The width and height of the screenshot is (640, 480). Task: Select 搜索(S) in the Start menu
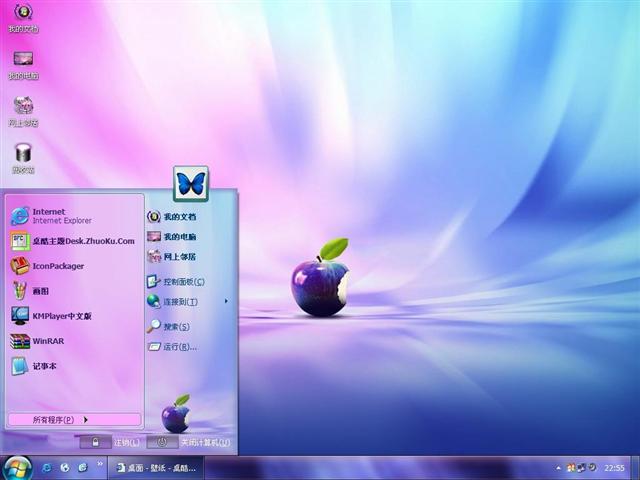point(174,326)
